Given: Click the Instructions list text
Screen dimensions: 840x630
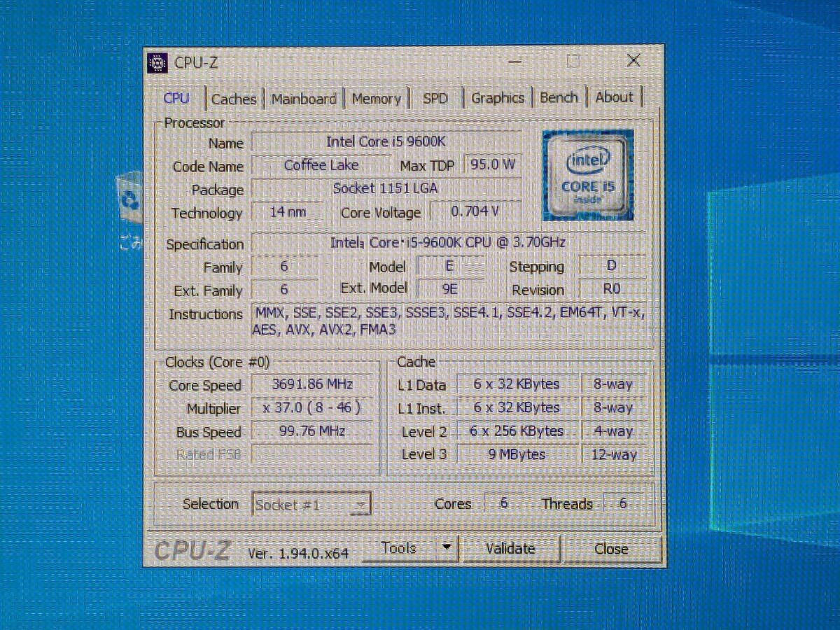Looking at the screenshot, I should [448, 321].
